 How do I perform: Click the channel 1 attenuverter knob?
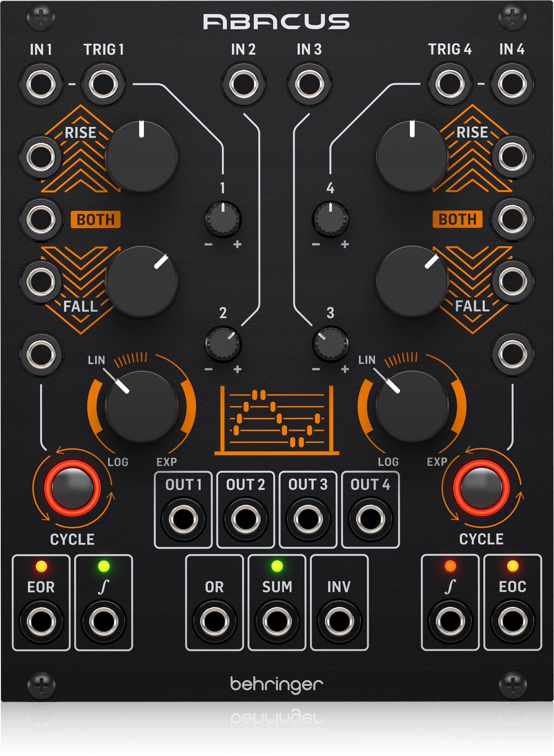(223, 219)
